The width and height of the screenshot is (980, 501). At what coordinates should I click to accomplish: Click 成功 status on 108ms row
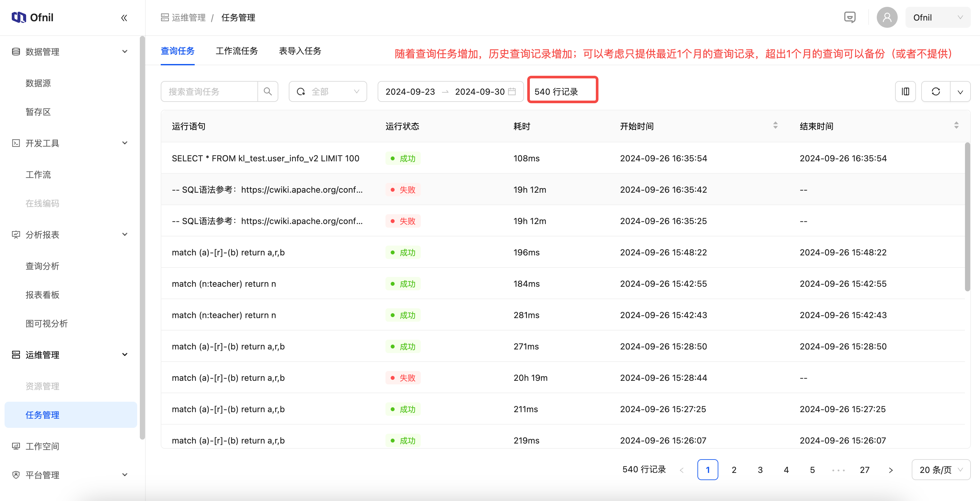point(403,159)
